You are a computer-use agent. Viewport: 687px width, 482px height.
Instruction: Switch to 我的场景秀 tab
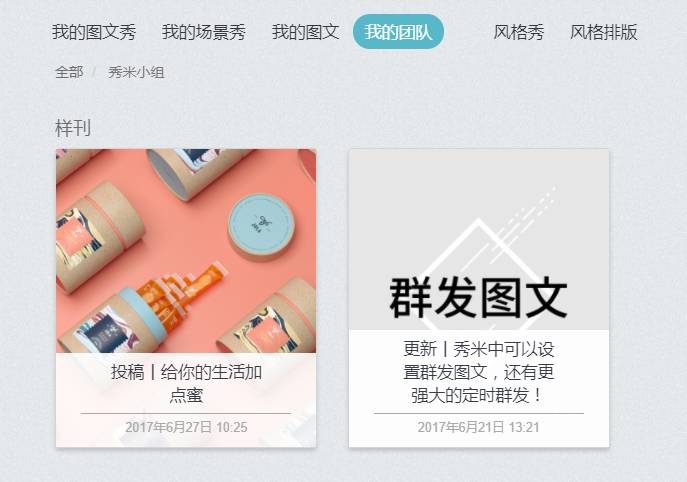pyautogui.click(x=204, y=32)
